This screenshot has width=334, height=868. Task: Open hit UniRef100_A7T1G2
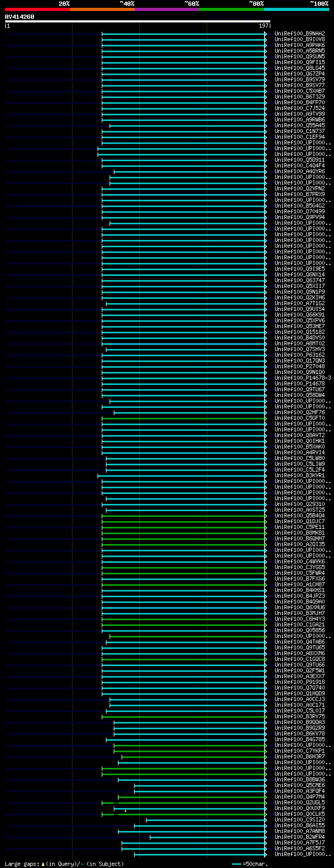coord(300,303)
